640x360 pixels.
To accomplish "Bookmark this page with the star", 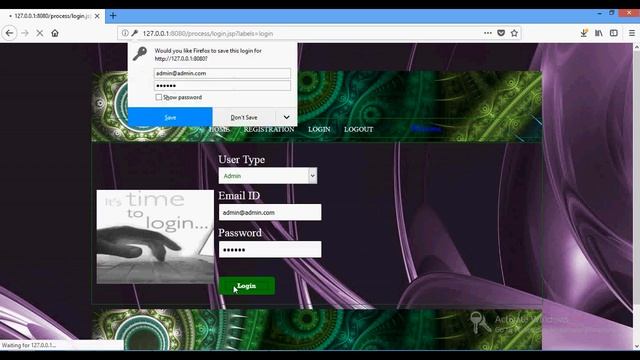I will 514,33.
